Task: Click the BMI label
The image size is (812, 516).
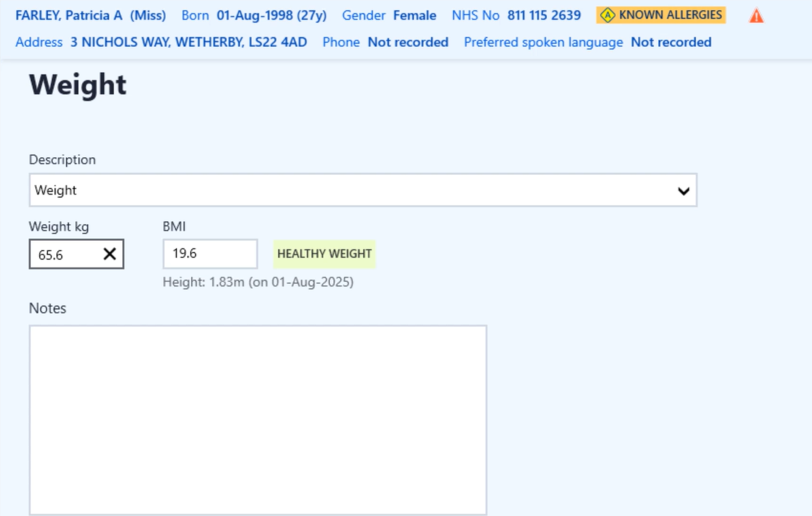Action: coord(174,226)
